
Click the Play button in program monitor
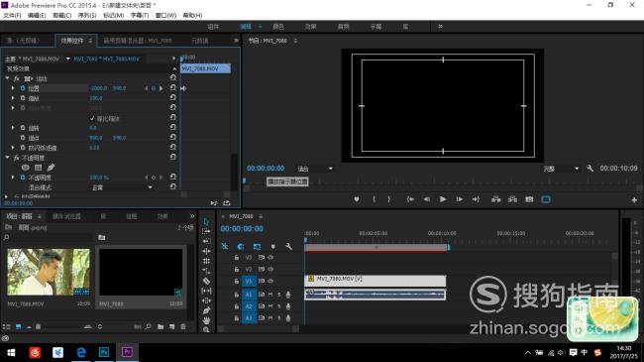coord(443,199)
